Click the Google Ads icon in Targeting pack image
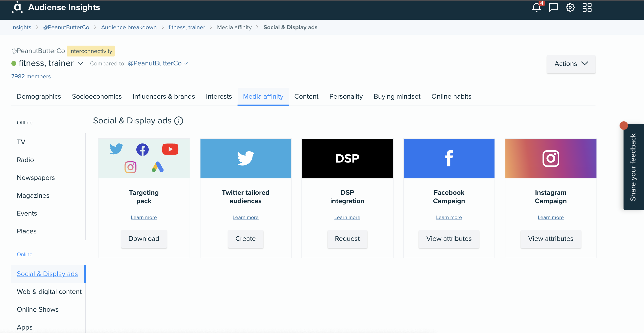 157,167
